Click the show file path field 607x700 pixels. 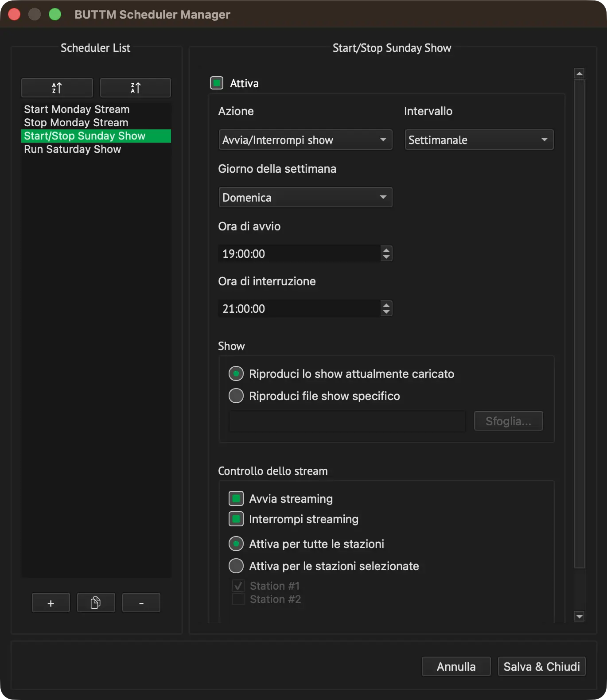click(347, 421)
